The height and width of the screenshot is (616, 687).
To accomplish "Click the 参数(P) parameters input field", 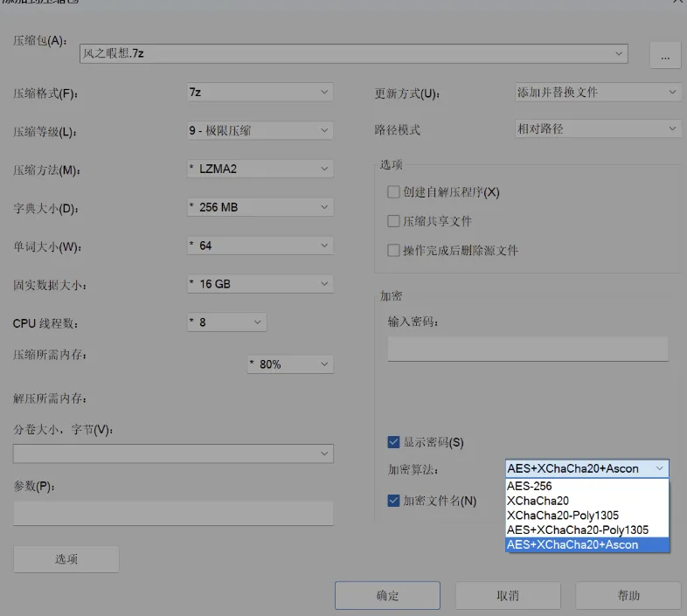I will pyautogui.click(x=173, y=514).
